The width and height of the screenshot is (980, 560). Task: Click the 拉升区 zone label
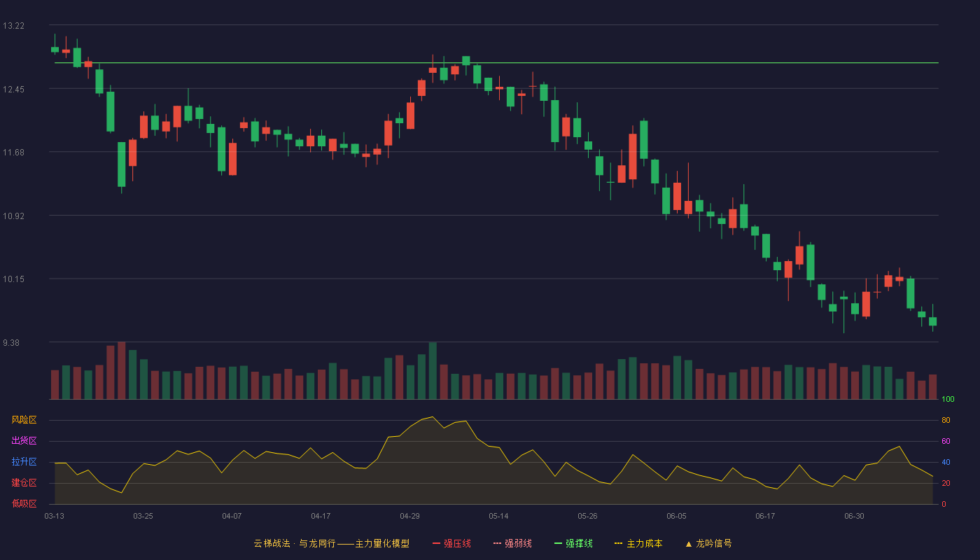click(x=24, y=462)
